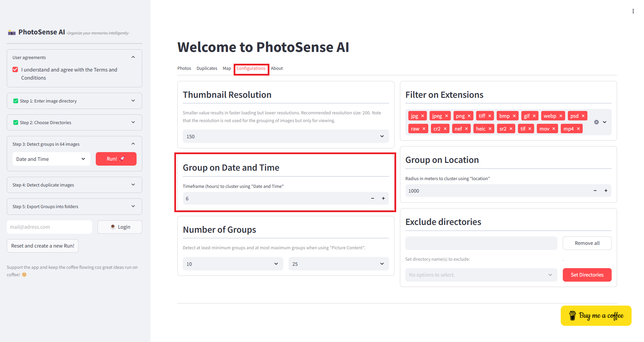Click the email address input field
The image size is (644, 342).
click(50, 227)
